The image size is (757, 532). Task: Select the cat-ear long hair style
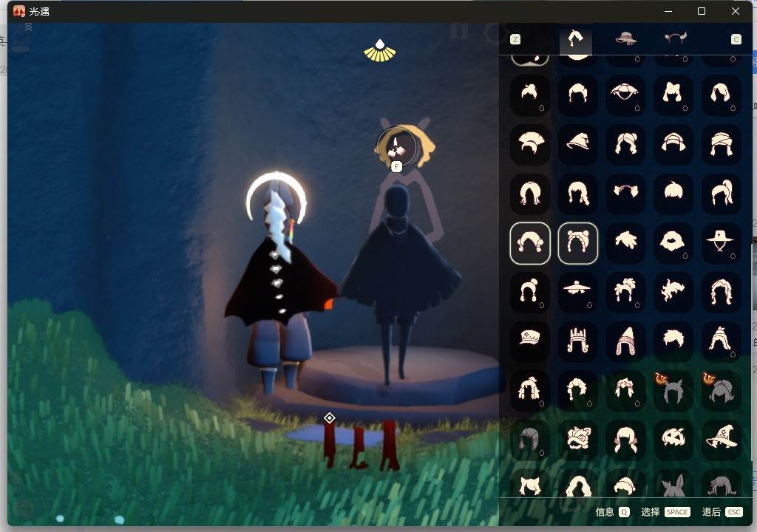coord(673,94)
